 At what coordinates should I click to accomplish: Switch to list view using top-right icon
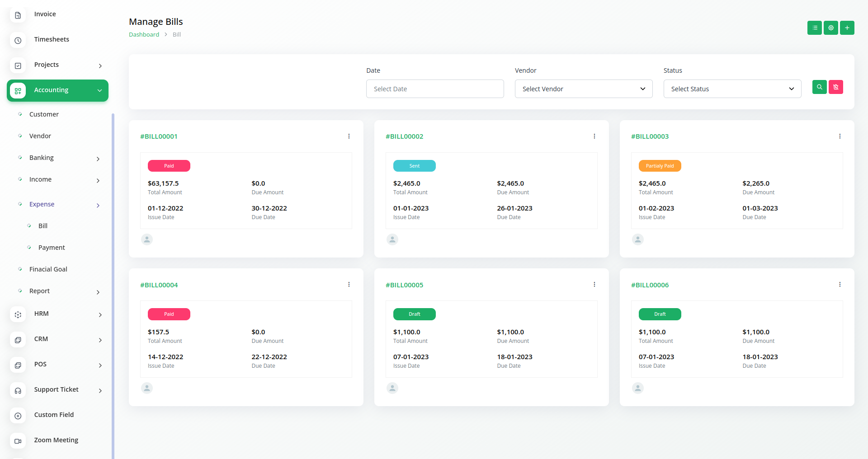pyautogui.click(x=814, y=28)
